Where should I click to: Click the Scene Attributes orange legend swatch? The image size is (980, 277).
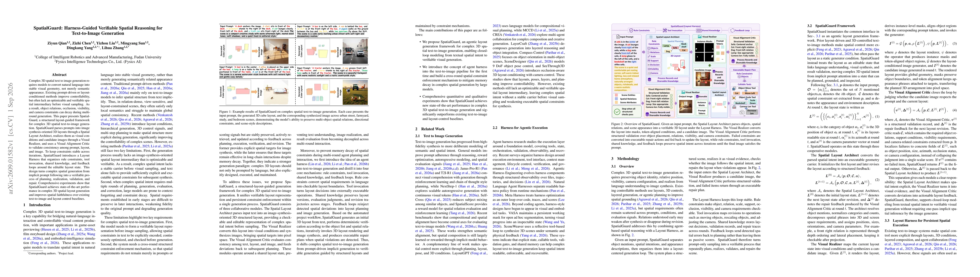pos(616,102)
